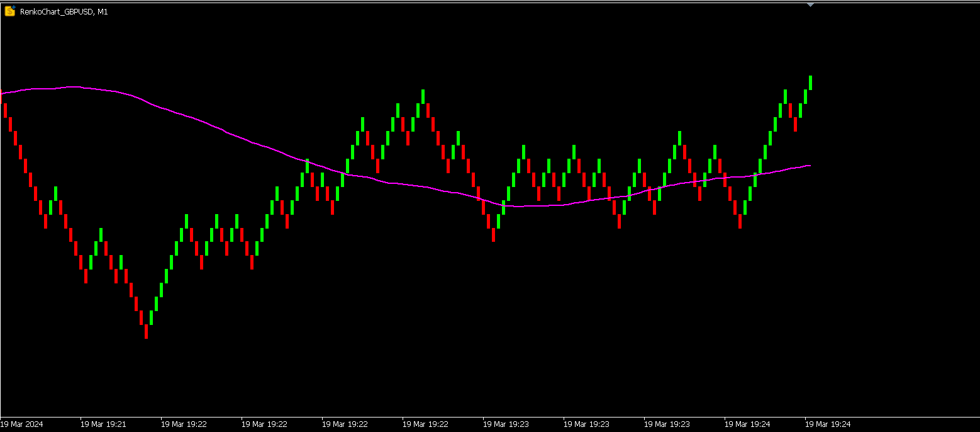
Task: Click the 19 Mar 19:21 time label
Action: click(x=103, y=424)
